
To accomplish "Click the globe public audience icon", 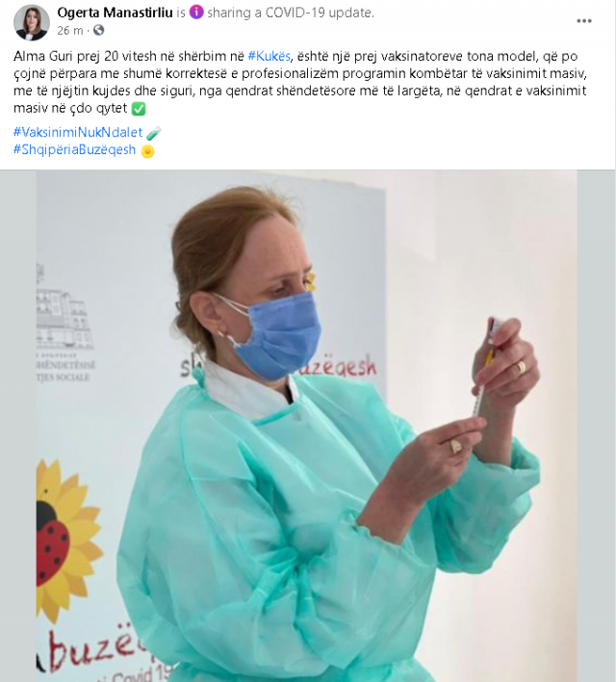I will [x=99, y=30].
